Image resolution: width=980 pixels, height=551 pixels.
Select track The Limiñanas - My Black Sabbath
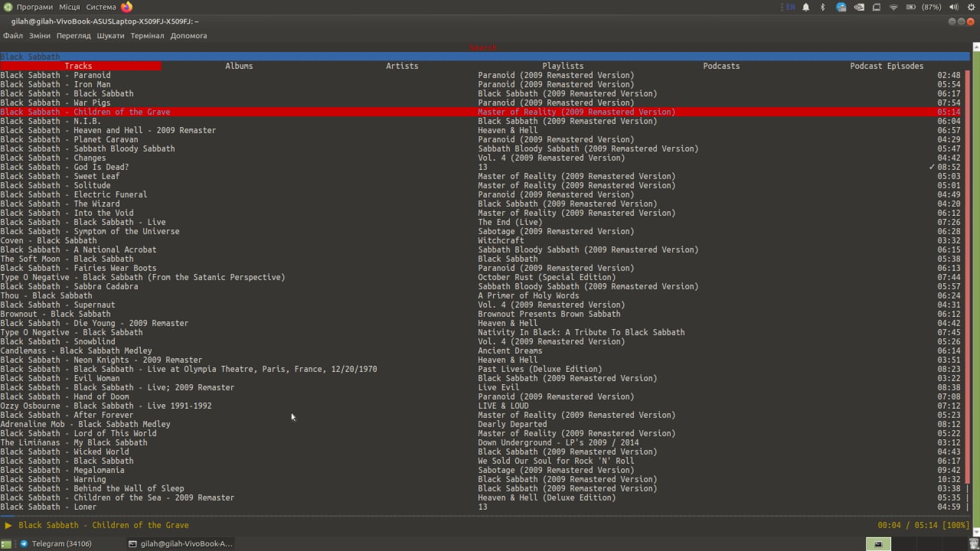(x=73, y=442)
